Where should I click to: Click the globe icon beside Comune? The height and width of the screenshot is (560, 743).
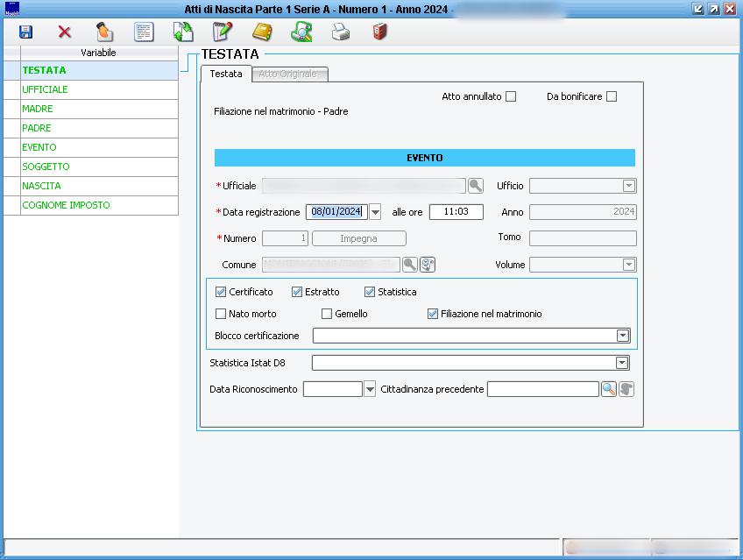coord(428,265)
